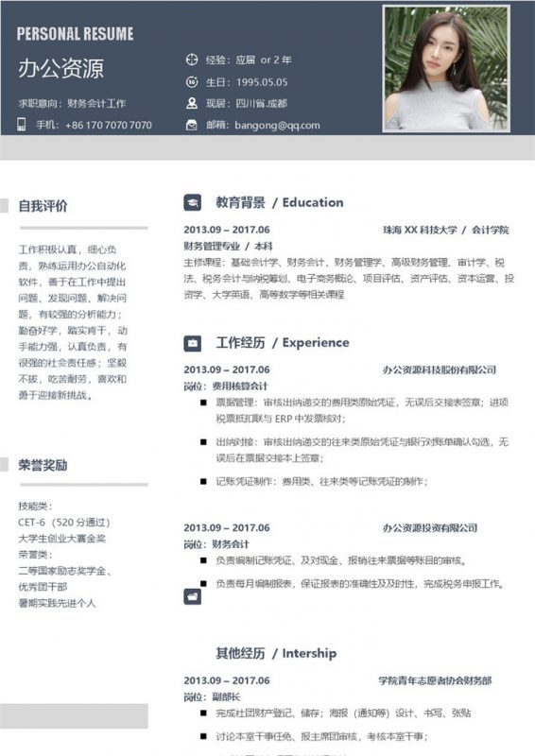The height and width of the screenshot is (756, 535).
Task: Click the position 岗位：财务会计
Action: click(x=216, y=544)
